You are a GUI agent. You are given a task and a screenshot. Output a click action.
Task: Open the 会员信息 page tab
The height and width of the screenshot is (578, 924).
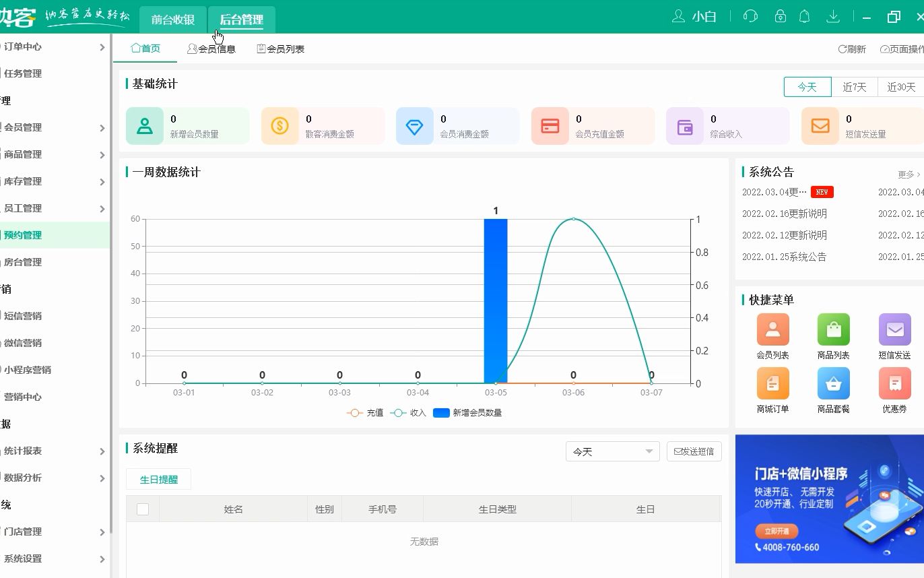click(211, 49)
